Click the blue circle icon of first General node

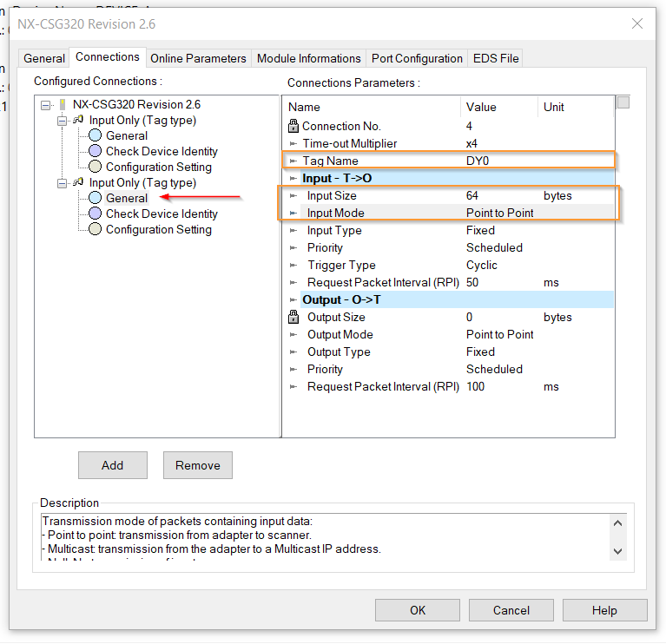pyautogui.click(x=96, y=135)
